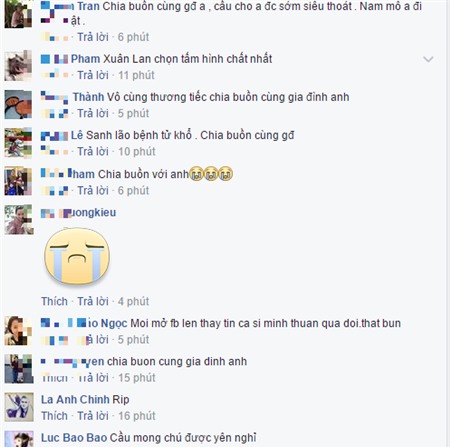This screenshot has height=447, width=450.
Task: Reply to Pham Xuân Lan's comment
Action: coord(93,75)
